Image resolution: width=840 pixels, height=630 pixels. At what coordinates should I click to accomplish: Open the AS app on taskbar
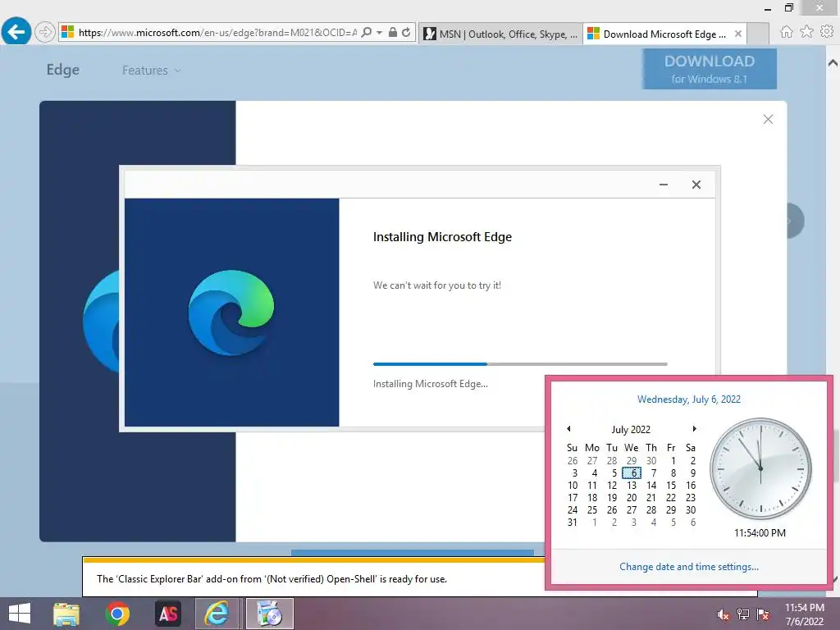click(167, 614)
